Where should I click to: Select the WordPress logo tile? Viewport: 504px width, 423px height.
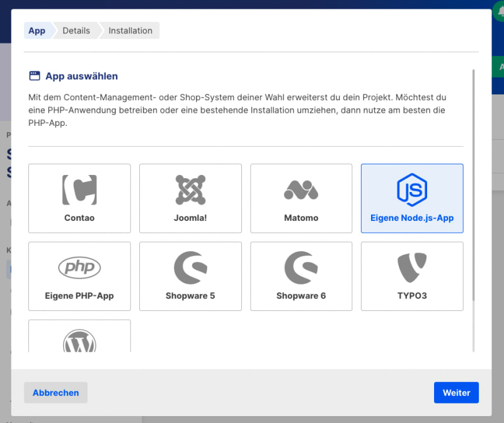point(79,336)
